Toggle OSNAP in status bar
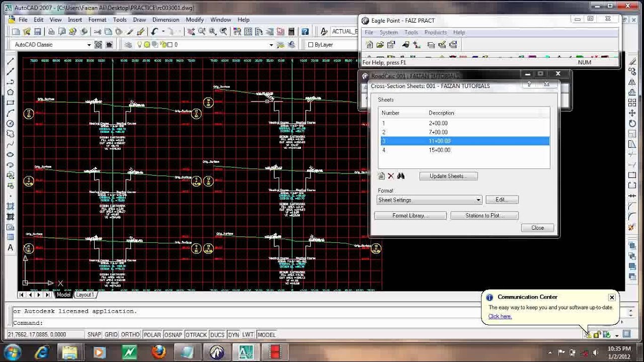This screenshot has height=362, width=644. pos(173,335)
